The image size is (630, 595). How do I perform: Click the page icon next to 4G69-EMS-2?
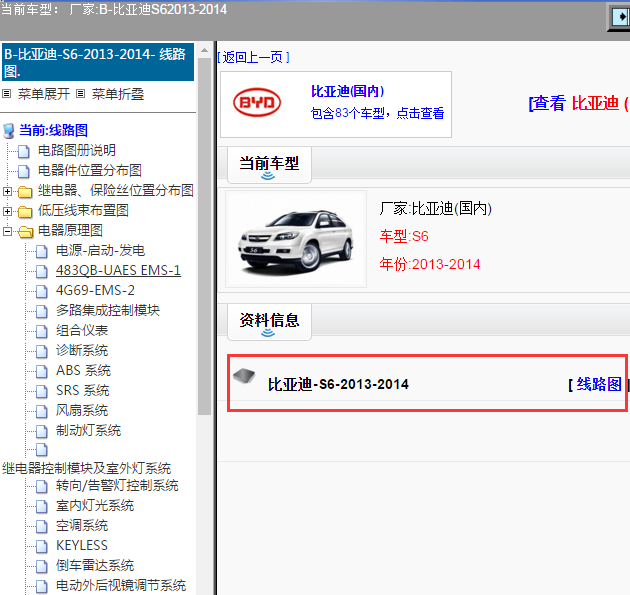click(42, 291)
